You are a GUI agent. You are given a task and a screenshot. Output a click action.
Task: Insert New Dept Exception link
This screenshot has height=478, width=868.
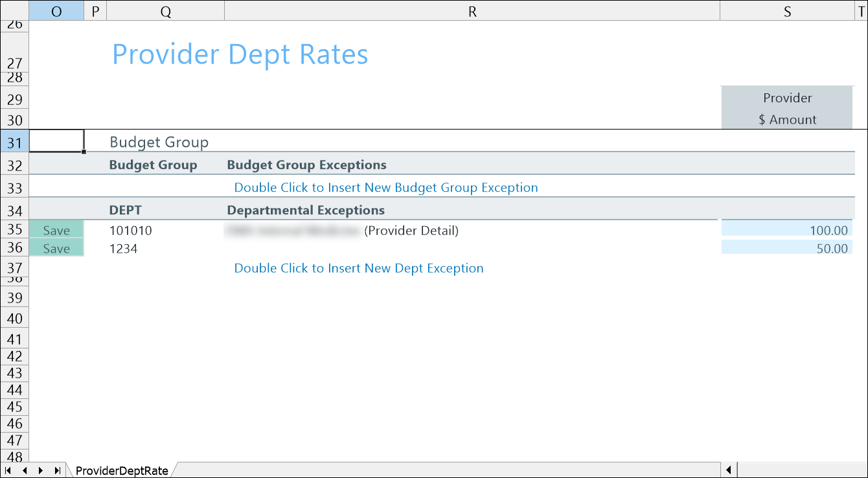pyautogui.click(x=359, y=268)
